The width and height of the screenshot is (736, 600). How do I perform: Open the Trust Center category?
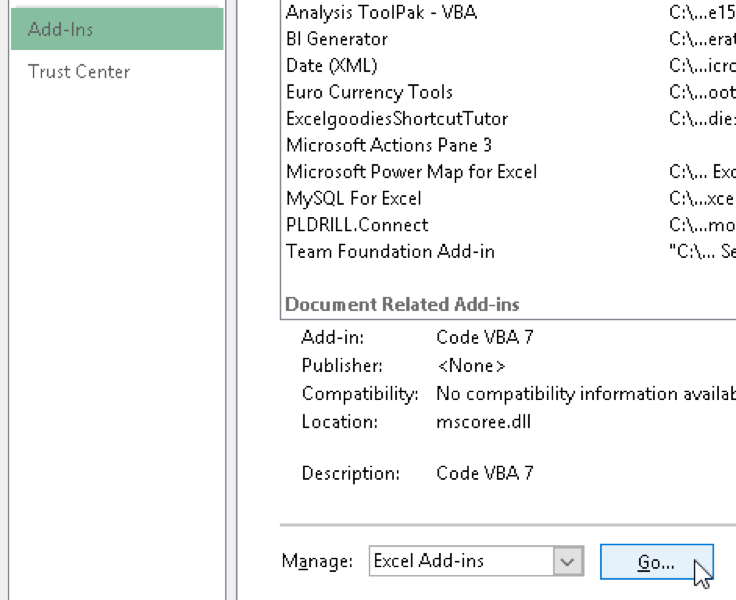(79, 72)
